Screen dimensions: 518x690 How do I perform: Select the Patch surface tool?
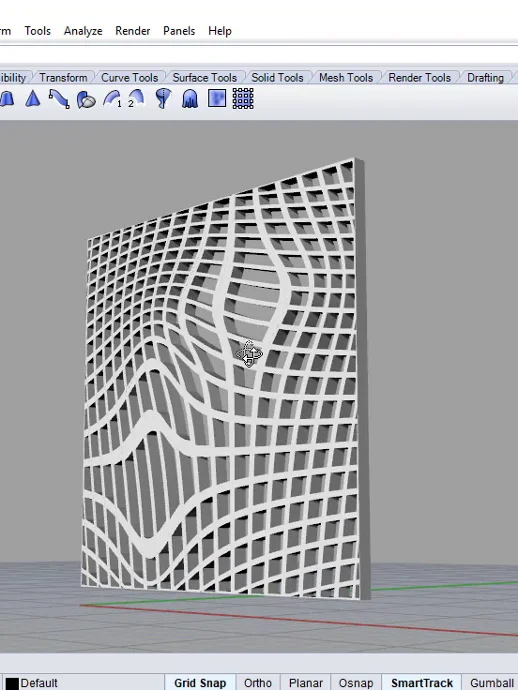pos(86,99)
